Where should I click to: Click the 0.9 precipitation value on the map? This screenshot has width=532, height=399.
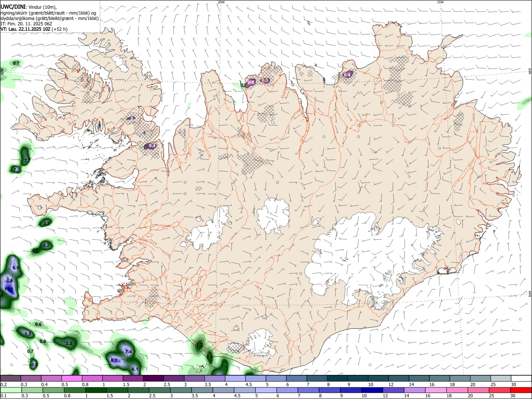click(43, 342)
